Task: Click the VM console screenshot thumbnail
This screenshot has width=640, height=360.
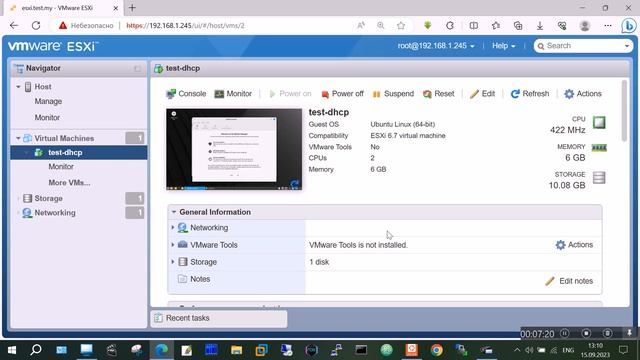Action: pyautogui.click(x=234, y=149)
